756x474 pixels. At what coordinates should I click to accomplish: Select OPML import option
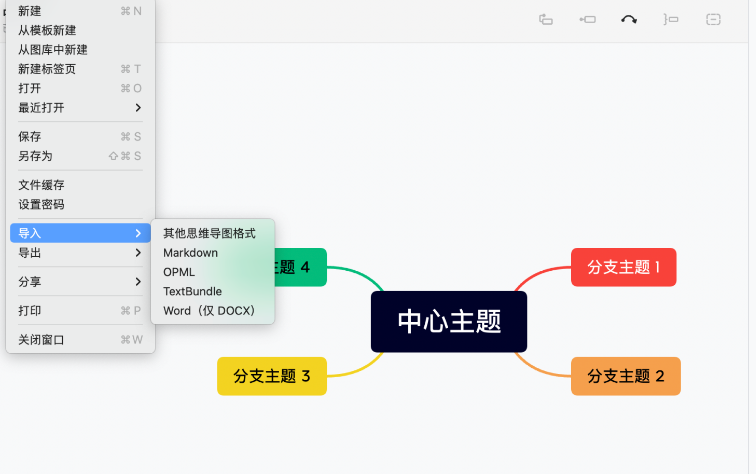coord(179,272)
